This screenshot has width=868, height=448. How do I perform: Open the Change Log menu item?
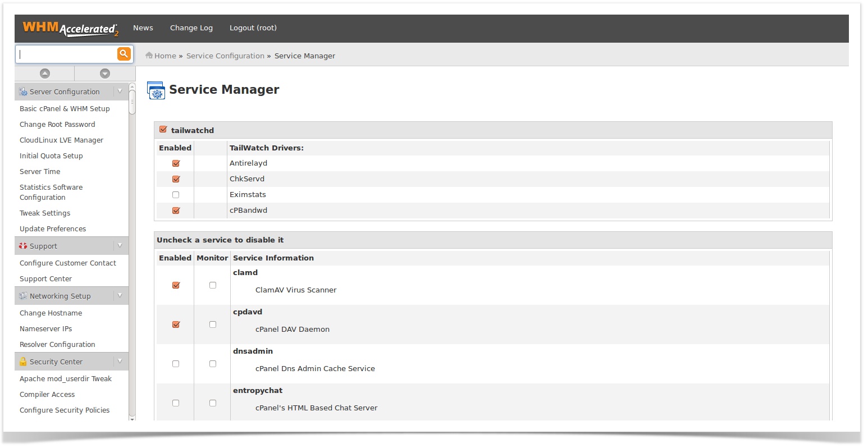191,28
